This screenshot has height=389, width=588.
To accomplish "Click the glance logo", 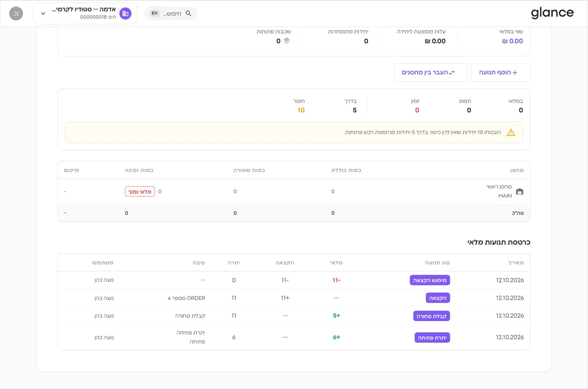I will click(552, 13).
